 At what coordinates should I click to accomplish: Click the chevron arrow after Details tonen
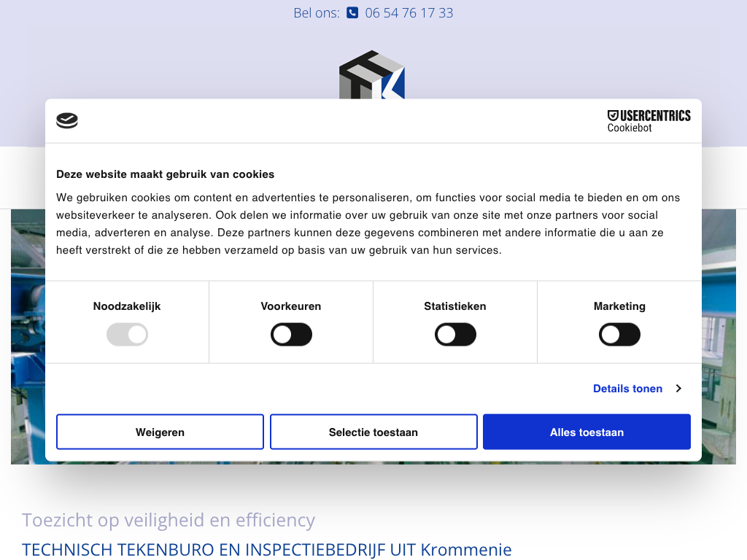[x=678, y=389]
